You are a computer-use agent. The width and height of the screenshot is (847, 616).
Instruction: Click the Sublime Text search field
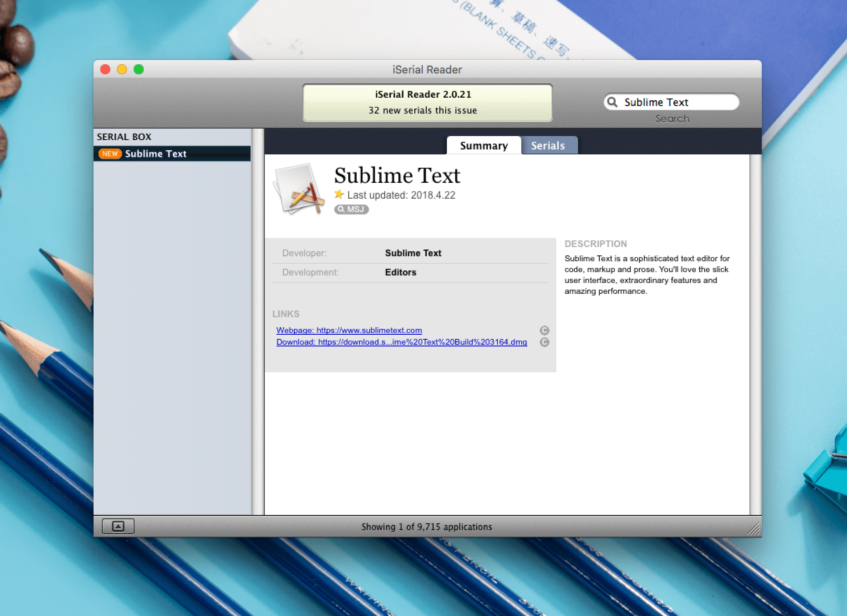(671, 102)
